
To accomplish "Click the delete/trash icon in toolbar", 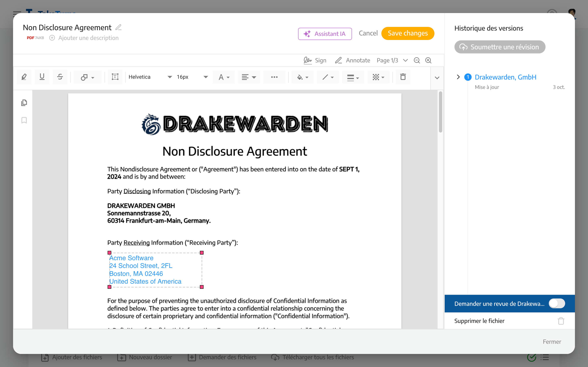I will pyautogui.click(x=403, y=77).
